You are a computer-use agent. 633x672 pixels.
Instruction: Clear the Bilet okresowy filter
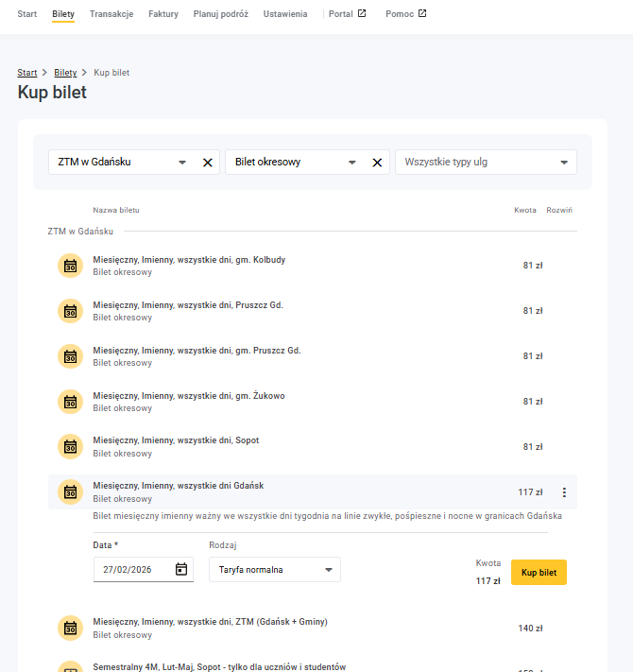[x=377, y=163]
